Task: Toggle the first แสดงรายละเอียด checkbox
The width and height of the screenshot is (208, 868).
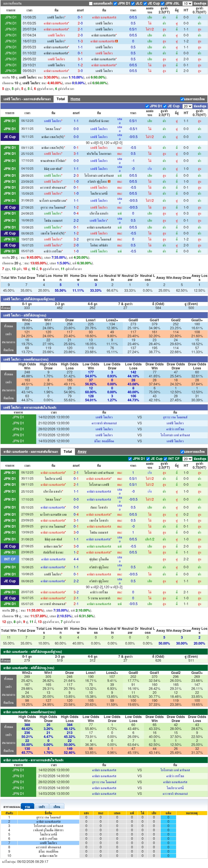Action: 182,99
